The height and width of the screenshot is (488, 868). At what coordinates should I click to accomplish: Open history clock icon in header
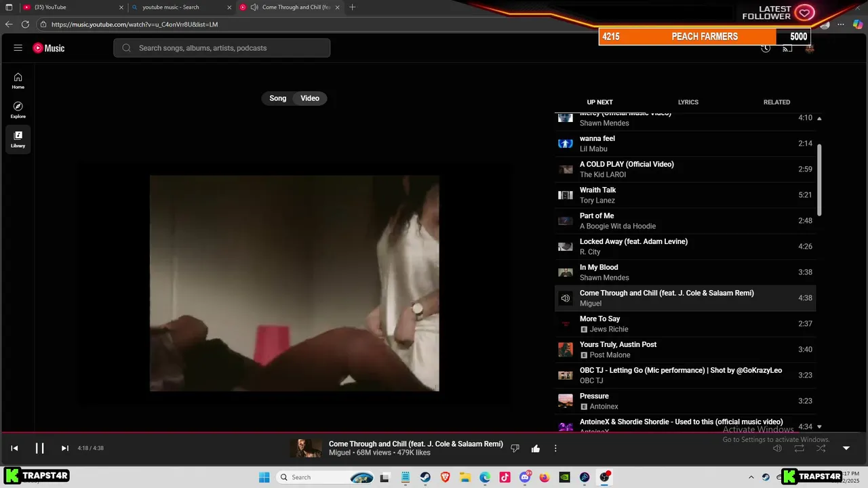tap(766, 48)
